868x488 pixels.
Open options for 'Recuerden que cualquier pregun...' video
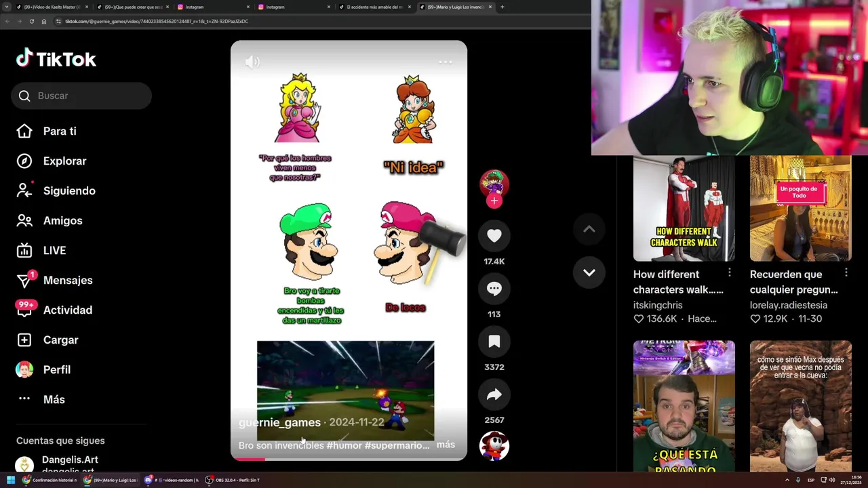point(846,272)
